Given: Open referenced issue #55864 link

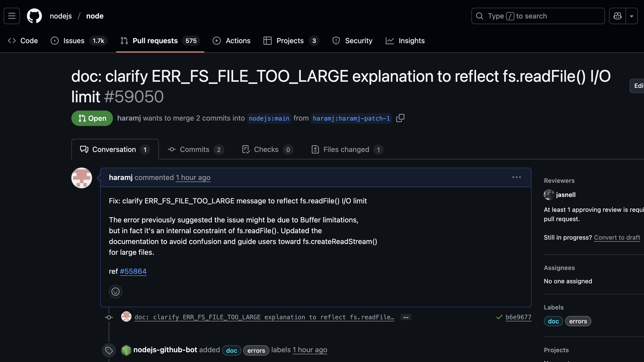Looking at the screenshot, I should point(133,271).
